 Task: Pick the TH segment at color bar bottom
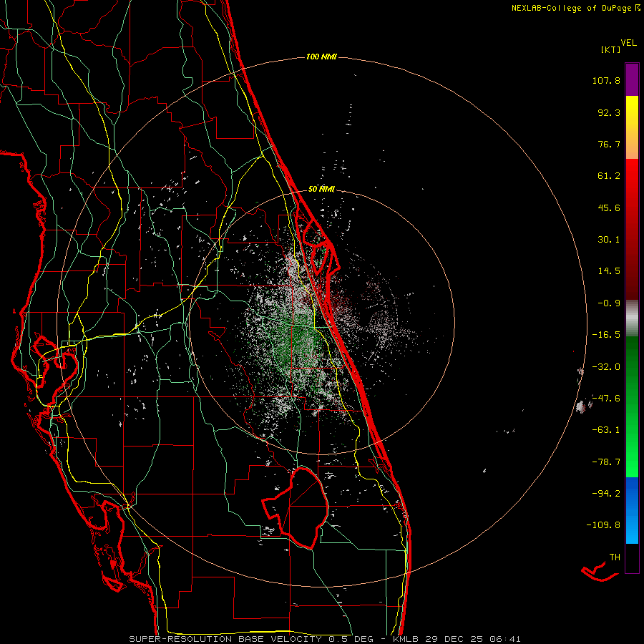tap(632, 558)
